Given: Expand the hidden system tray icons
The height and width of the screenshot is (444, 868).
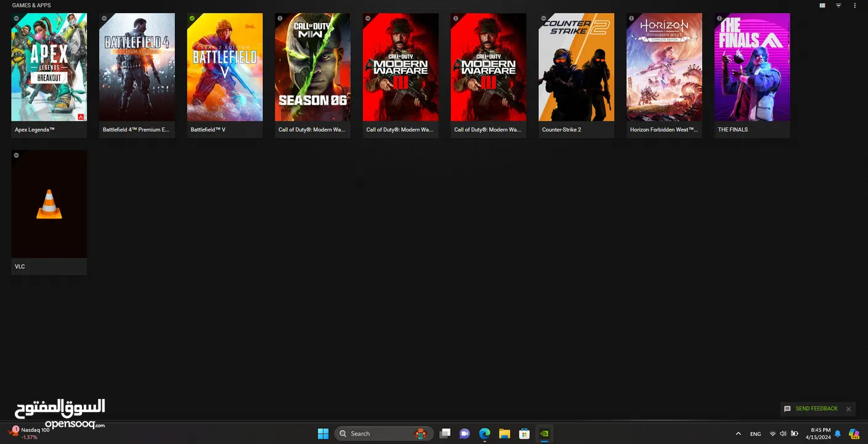Looking at the screenshot, I should [x=738, y=434].
